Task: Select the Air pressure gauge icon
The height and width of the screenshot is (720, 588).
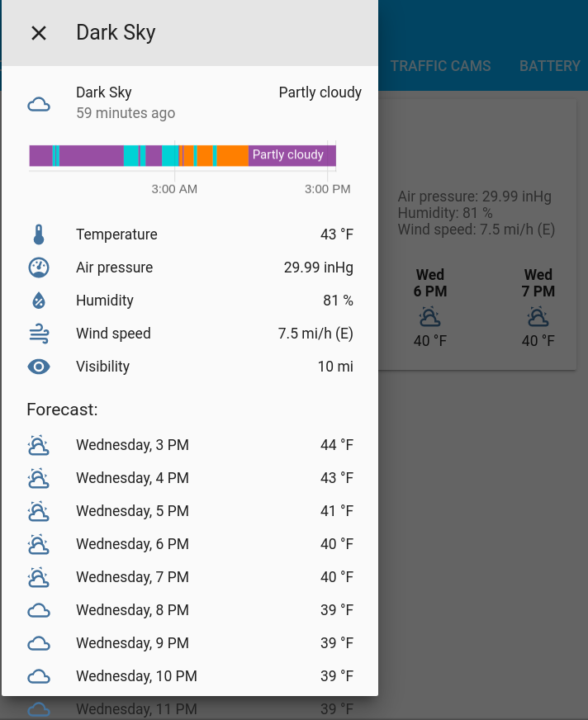Action: [x=37, y=268]
